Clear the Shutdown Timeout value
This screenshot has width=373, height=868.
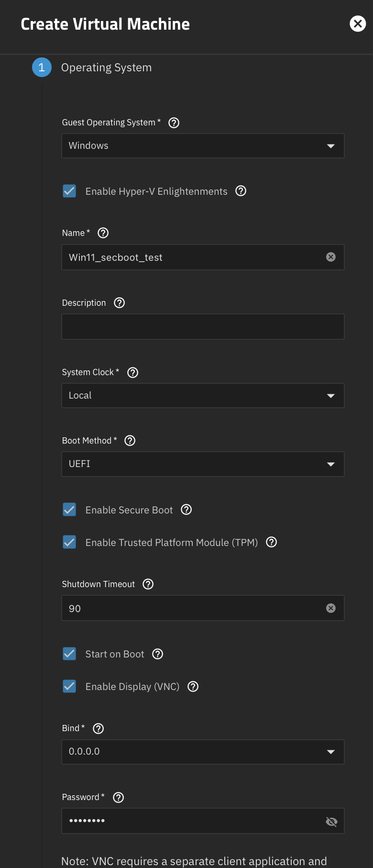[x=330, y=608]
